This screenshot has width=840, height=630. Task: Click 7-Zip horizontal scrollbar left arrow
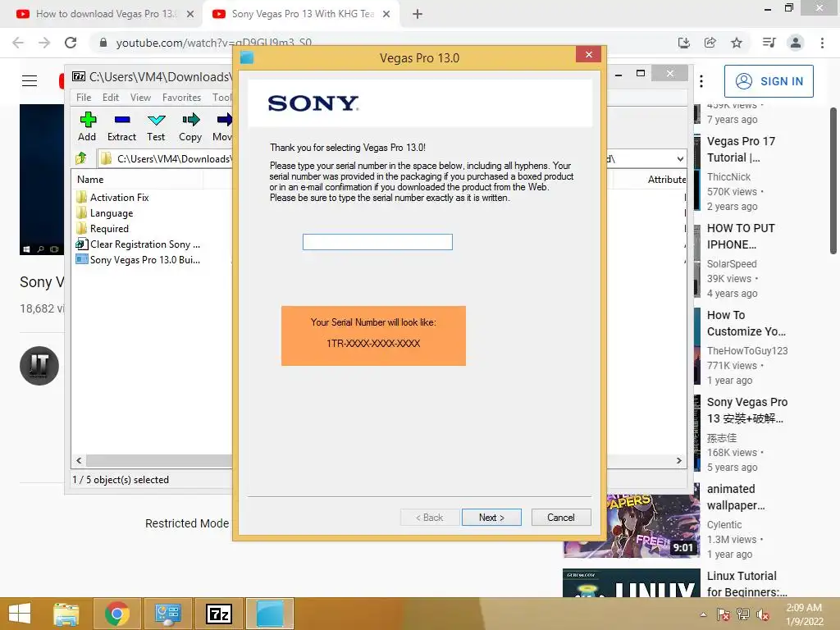(x=79, y=461)
